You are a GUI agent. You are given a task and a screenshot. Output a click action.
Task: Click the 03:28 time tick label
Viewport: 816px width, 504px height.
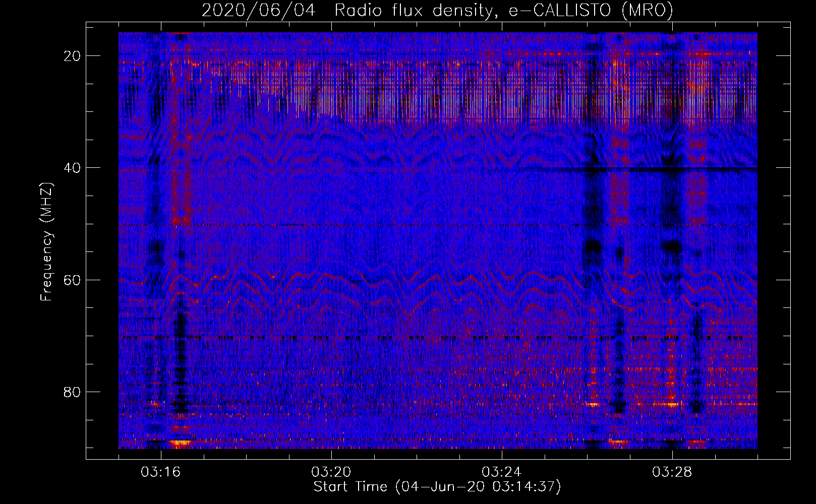[672, 472]
